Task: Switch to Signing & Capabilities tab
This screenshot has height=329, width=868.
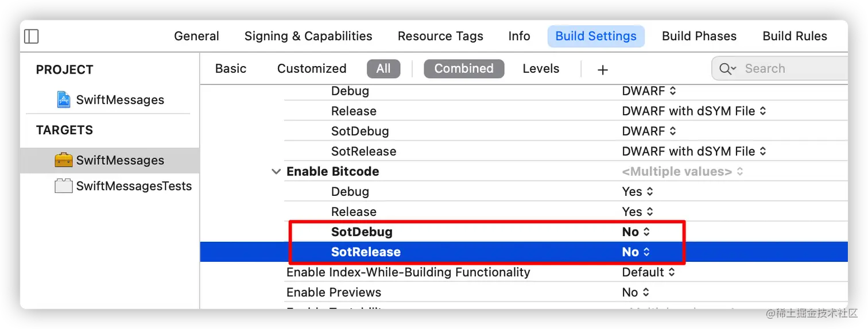Action: (308, 36)
